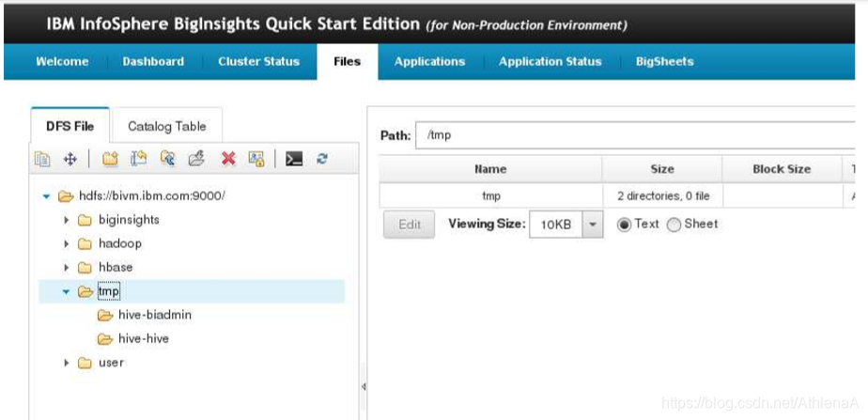
Task: Select the biginsights tree label
Action: (x=129, y=220)
